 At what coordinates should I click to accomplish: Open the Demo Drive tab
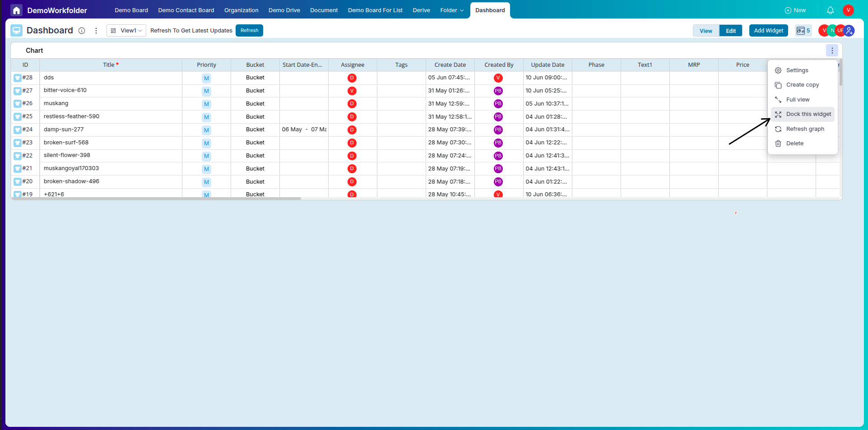click(x=284, y=10)
